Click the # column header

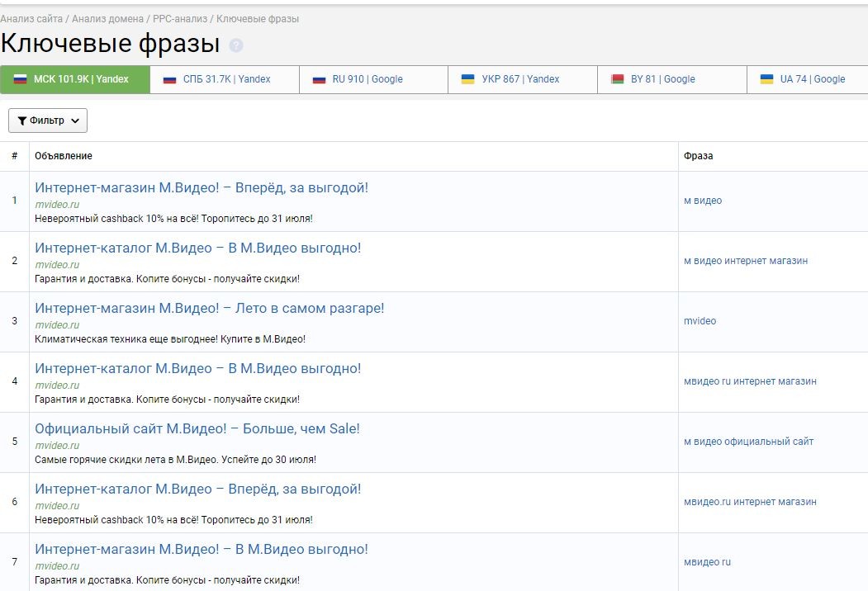pyautogui.click(x=14, y=156)
